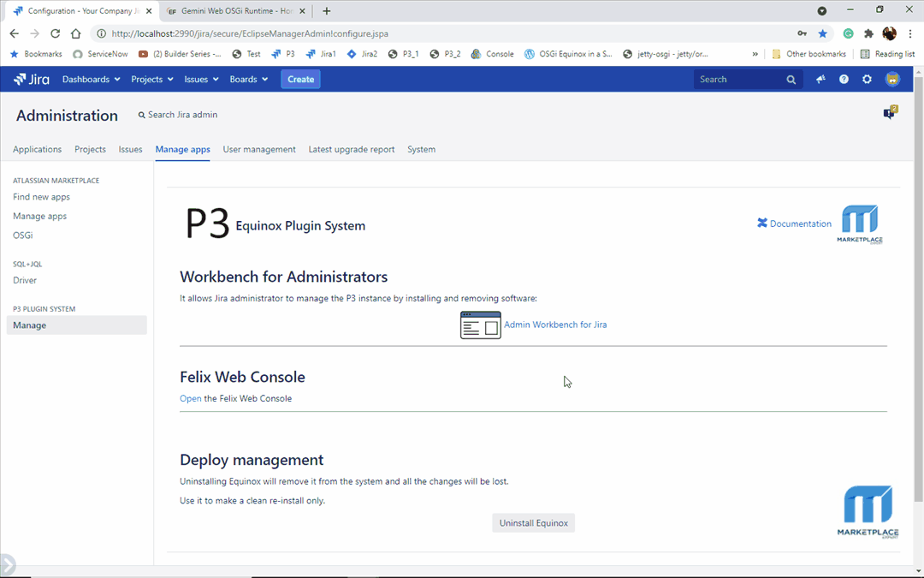Image resolution: width=924 pixels, height=578 pixels.
Task: Open a new browser tab with plus icon
Action: point(327,10)
